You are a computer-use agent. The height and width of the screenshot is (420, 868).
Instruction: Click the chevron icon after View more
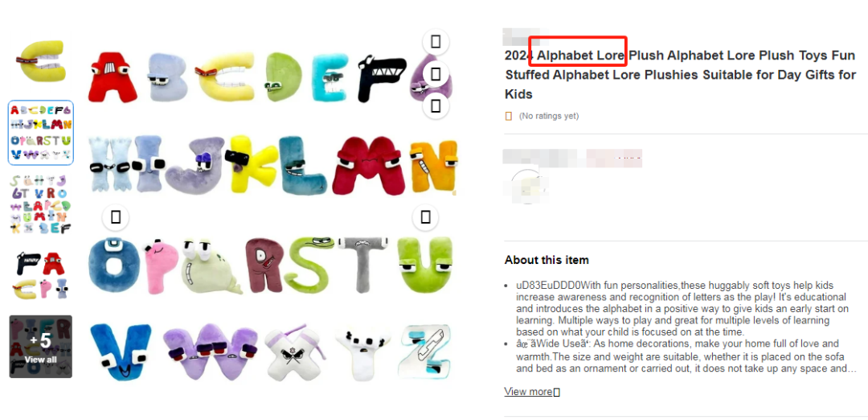[x=557, y=393]
